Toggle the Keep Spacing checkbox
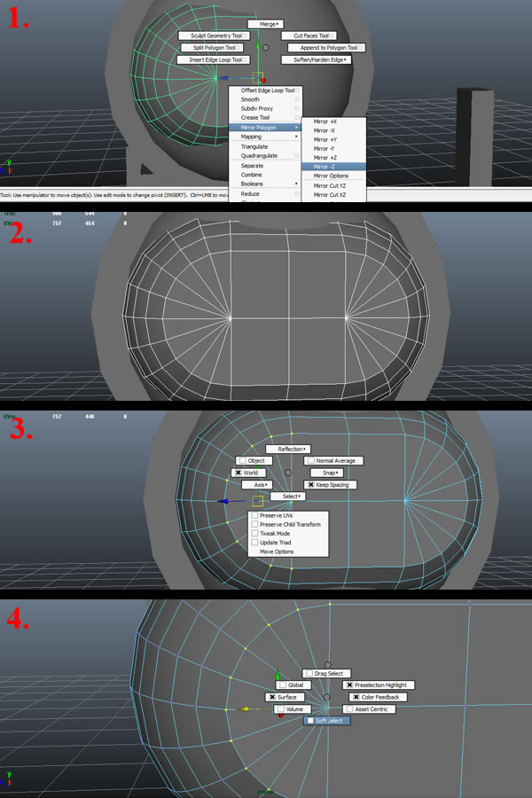The image size is (532, 798). 311,485
